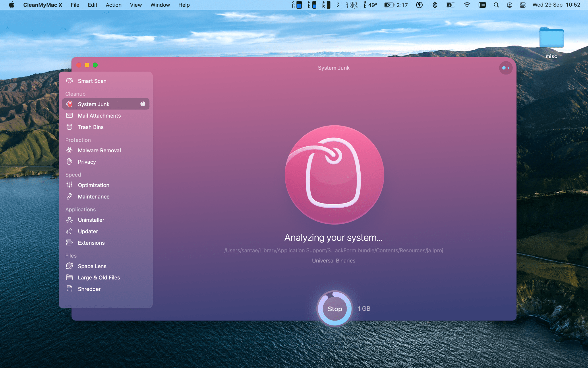Click the Trash Bins bucket icon

point(69,127)
